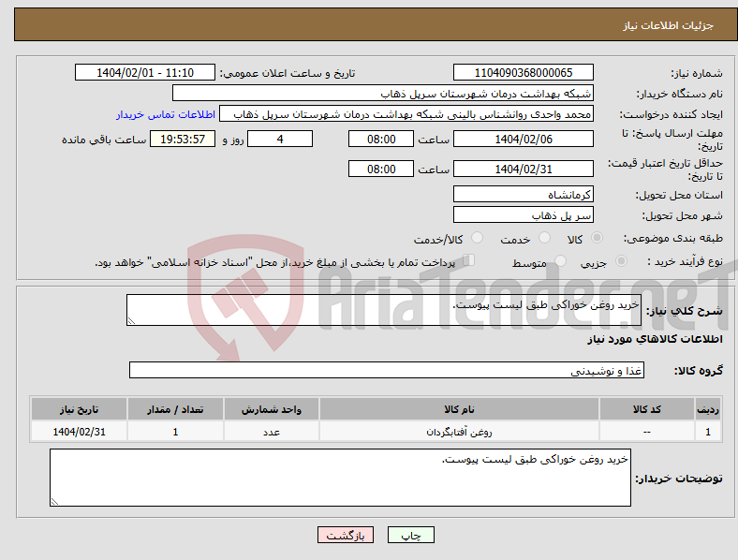Click the کد کالا column header
738x560 pixels.
click(x=647, y=409)
